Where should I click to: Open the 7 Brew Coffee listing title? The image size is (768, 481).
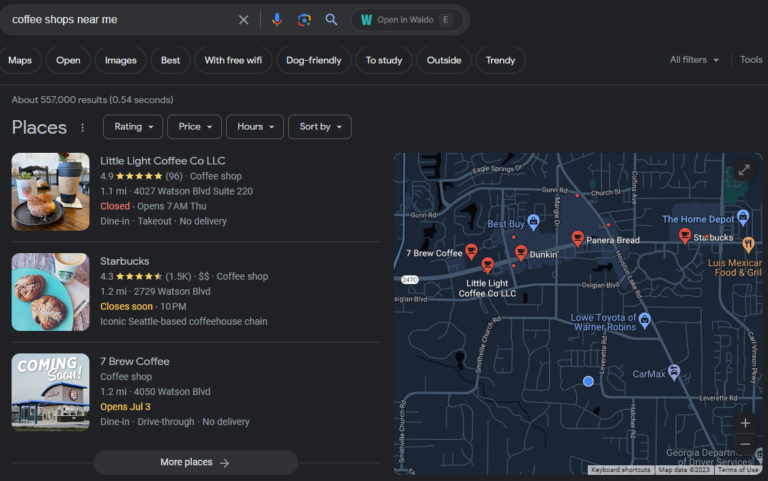pyautogui.click(x=135, y=361)
